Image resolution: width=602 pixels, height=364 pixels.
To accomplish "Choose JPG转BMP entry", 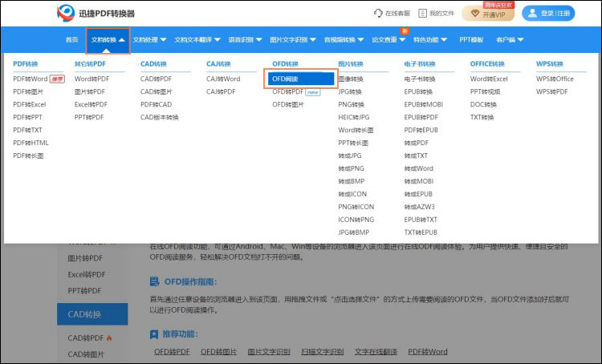I will pos(354,233).
